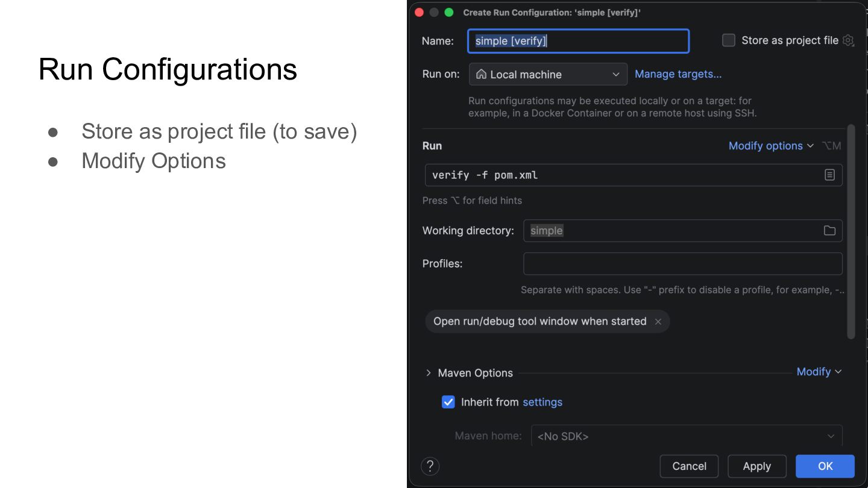The image size is (868, 488).
Task: Open the Modify options dropdown
Action: tap(770, 146)
